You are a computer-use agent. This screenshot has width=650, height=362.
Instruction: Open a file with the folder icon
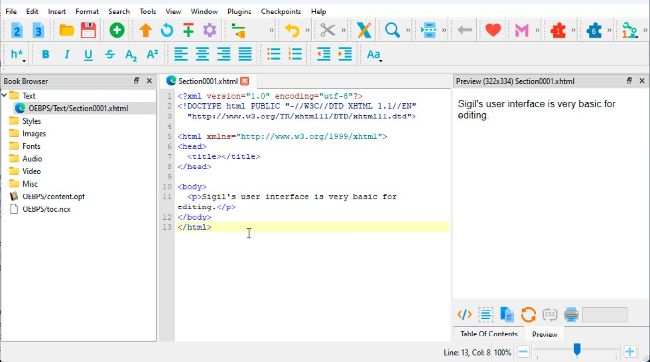tap(66, 30)
